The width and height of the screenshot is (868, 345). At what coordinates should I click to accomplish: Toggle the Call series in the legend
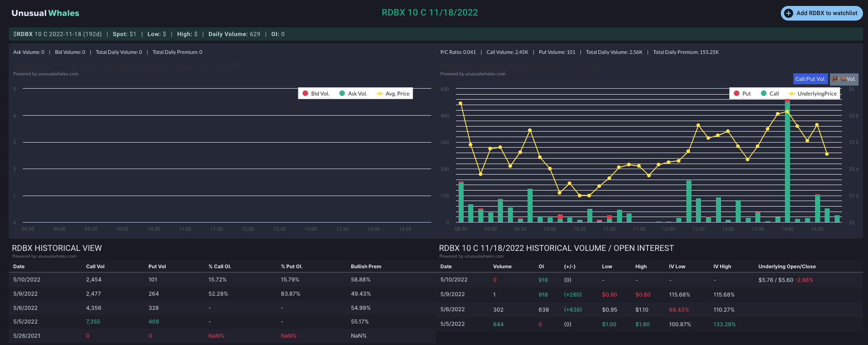[770, 94]
